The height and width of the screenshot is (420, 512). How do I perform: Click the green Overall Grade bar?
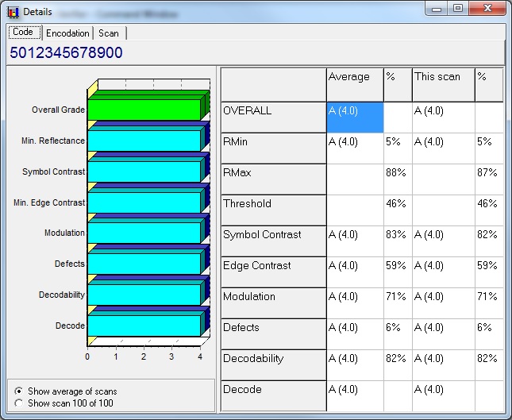coord(144,110)
